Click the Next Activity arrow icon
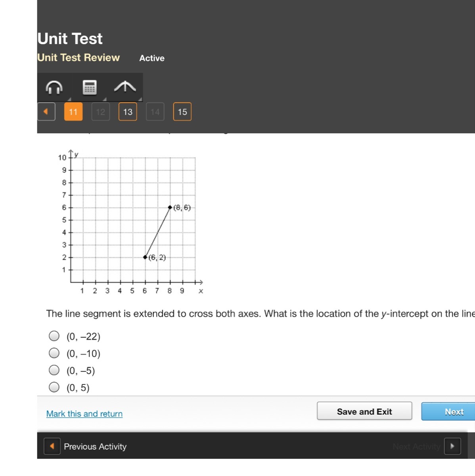 (452, 446)
